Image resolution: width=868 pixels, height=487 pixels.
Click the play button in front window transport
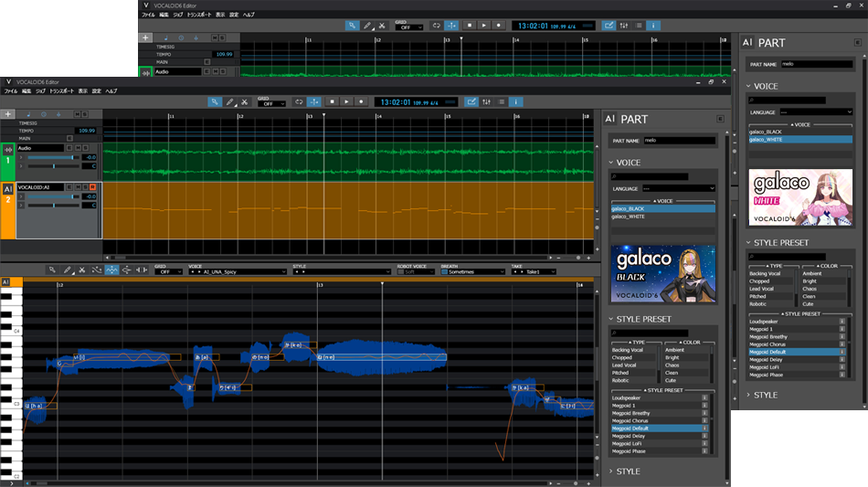347,102
